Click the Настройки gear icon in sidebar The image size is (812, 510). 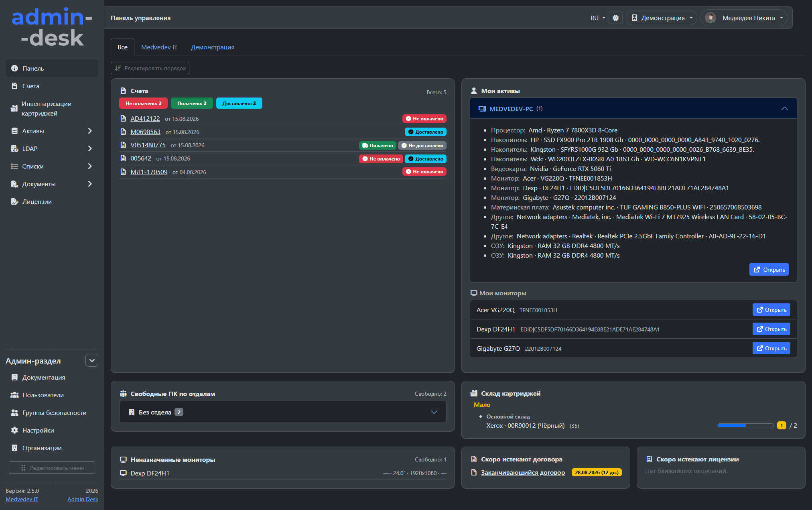14,430
